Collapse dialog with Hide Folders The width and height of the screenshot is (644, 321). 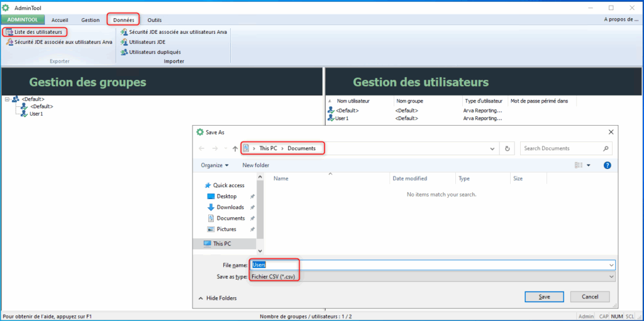click(x=218, y=298)
